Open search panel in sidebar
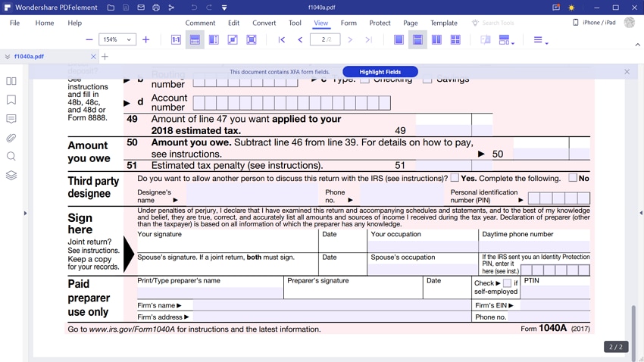This screenshot has width=644, height=362. pos(11,156)
